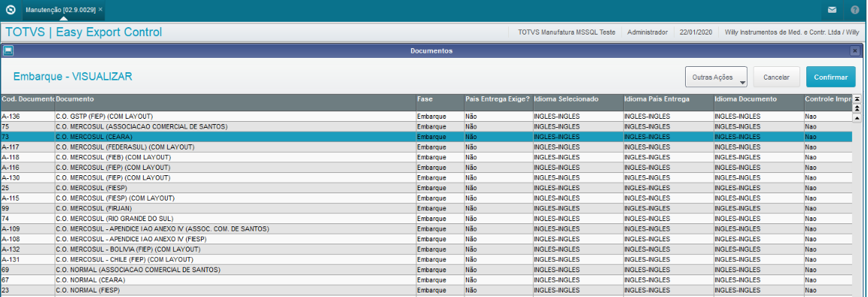Select C.O. MERCOSUL - BOLIVIA (FIEP) row
Image resolution: width=868 pixels, height=297 pixels.
click(426, 250)
